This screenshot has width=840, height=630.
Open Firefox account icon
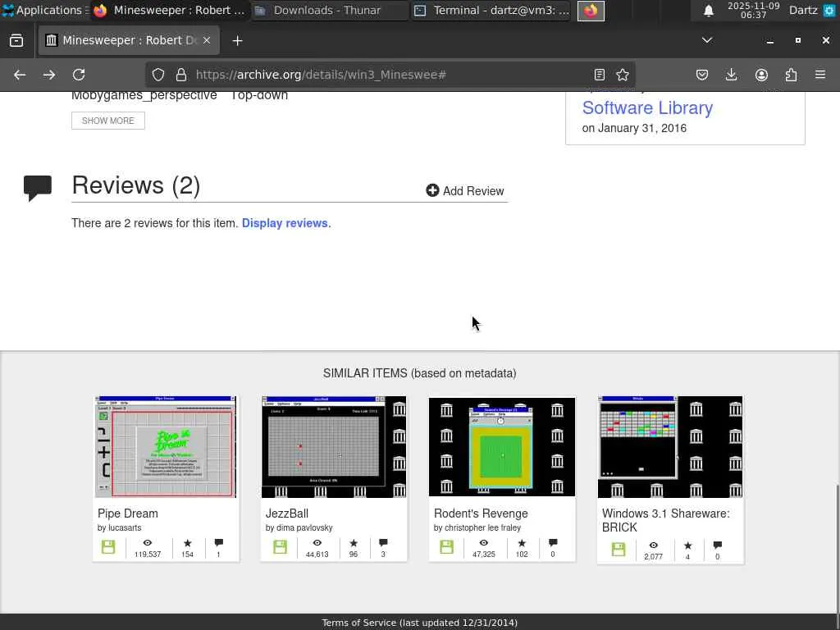tap(761, 75)
